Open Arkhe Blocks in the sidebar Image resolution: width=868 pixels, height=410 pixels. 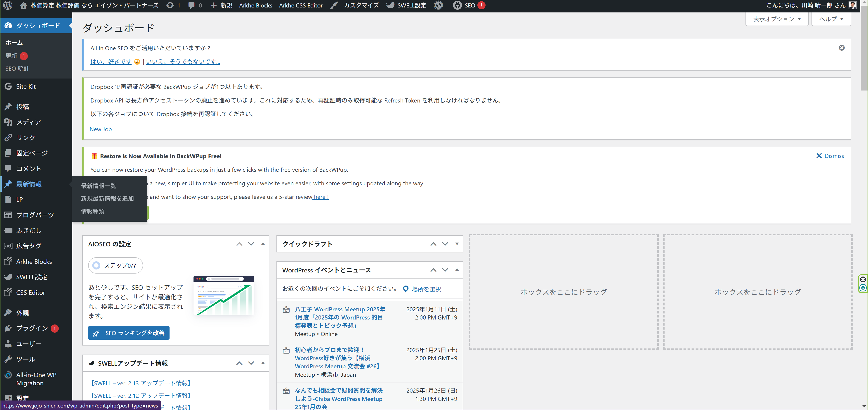[x=36, y=262]
